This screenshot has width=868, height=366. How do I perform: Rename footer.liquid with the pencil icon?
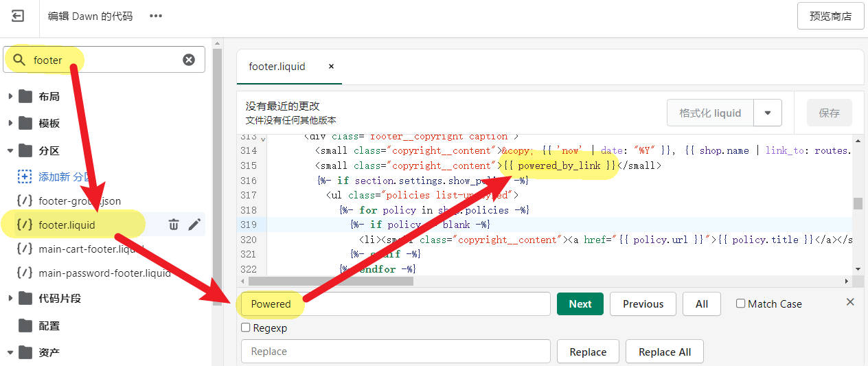click(x=194, y=225)
